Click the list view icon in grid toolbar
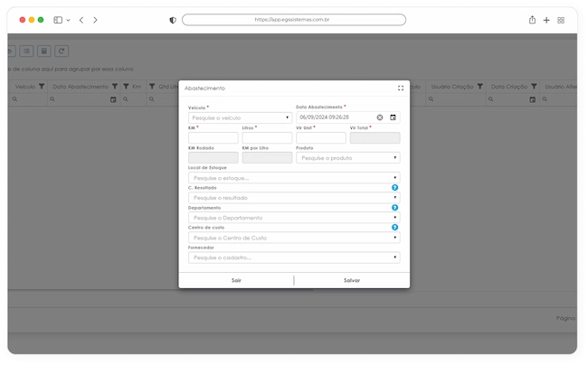 click(x=26, y=51)
